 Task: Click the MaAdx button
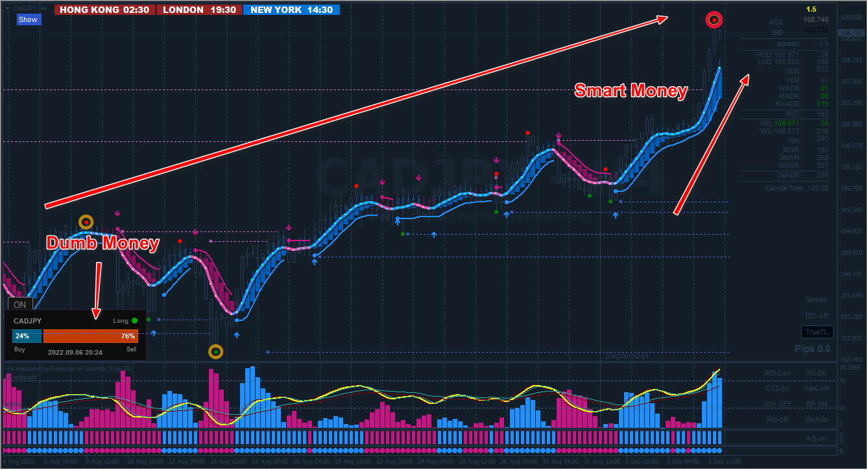tap(816, 419)
